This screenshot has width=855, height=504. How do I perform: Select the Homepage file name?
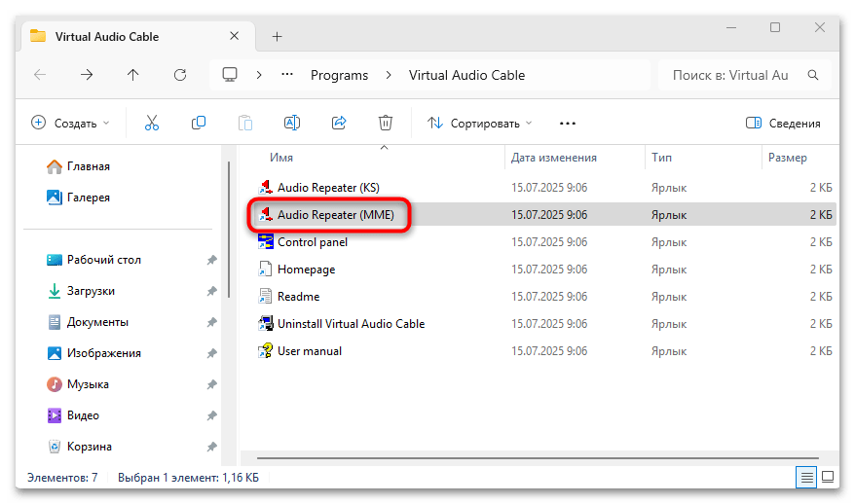[x=307, y=270]
